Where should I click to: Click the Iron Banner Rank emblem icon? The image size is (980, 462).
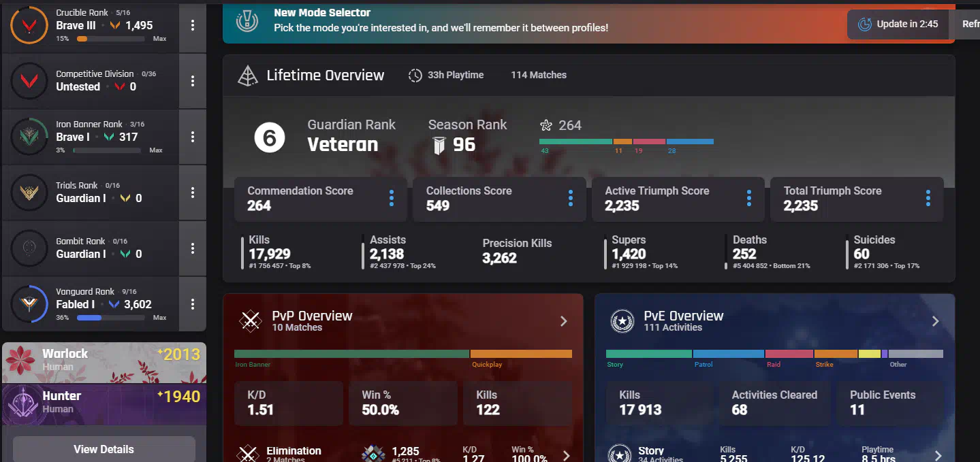29,137
